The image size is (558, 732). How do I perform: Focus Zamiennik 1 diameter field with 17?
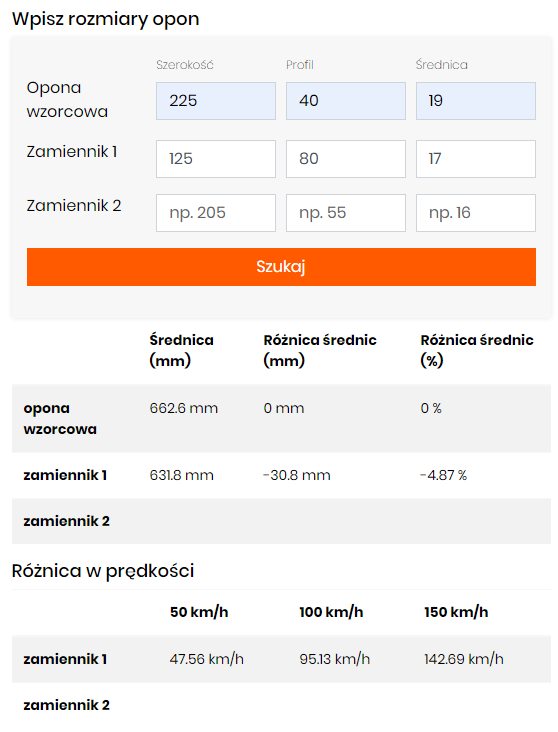click(x=476, y=159)
